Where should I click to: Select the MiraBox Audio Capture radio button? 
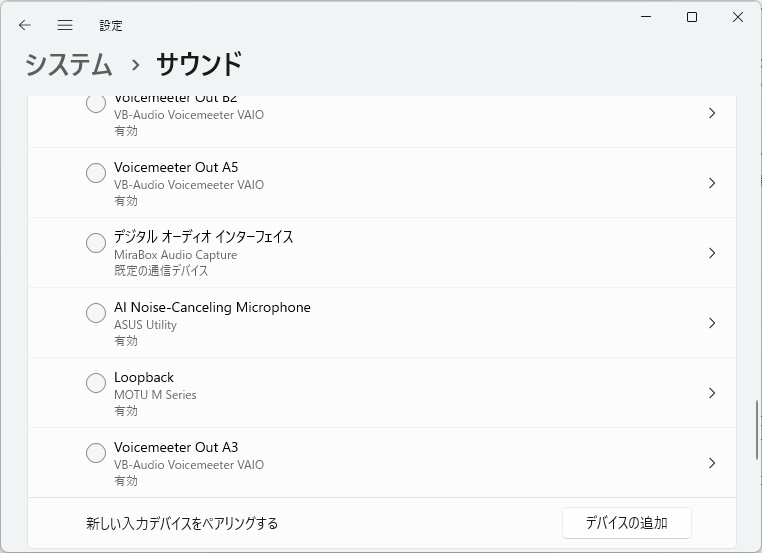pos(96,243)
